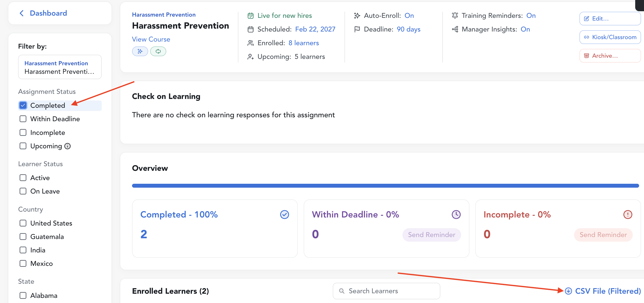Check the Incomplete filter
This screenshot has width=644, height=303.
(x=23, y=133)
